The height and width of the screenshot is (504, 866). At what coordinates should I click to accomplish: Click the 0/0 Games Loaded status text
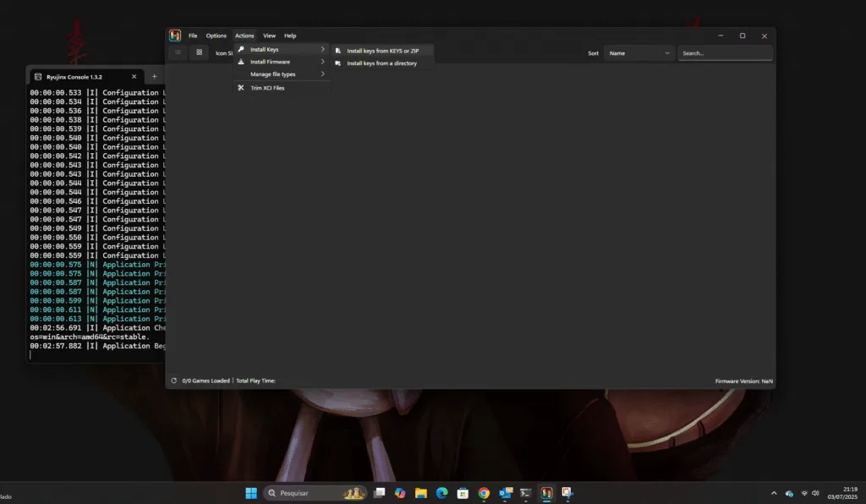pos(206,381)
